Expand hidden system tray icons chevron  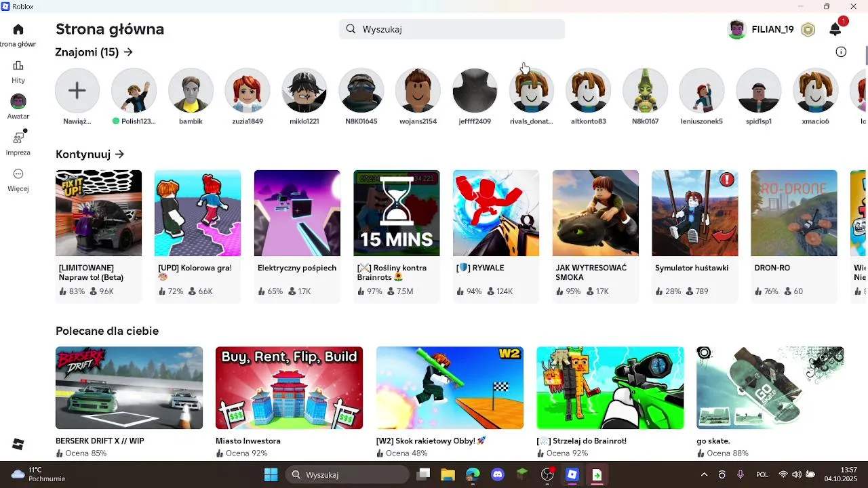pyautogui.click(x=704, y=474)
